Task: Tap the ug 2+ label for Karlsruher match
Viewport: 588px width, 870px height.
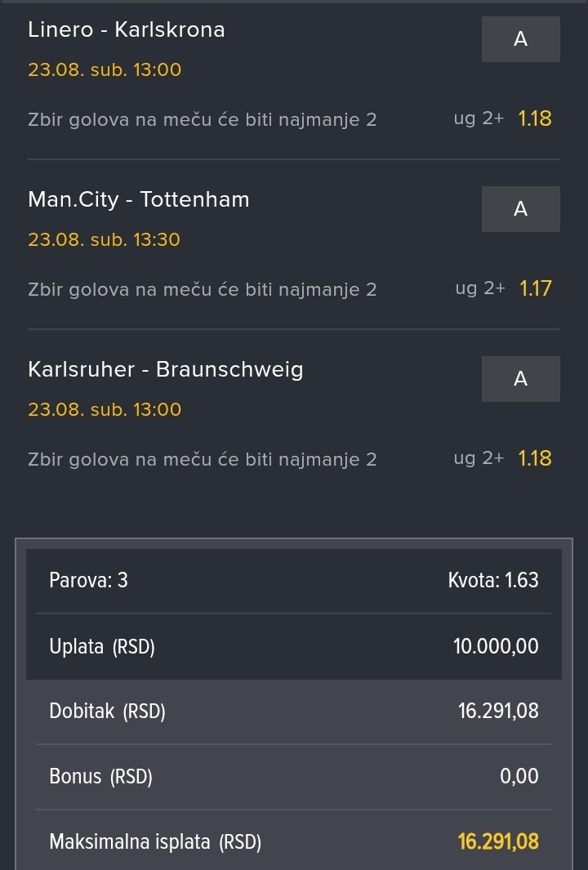Action: [479, 457]
